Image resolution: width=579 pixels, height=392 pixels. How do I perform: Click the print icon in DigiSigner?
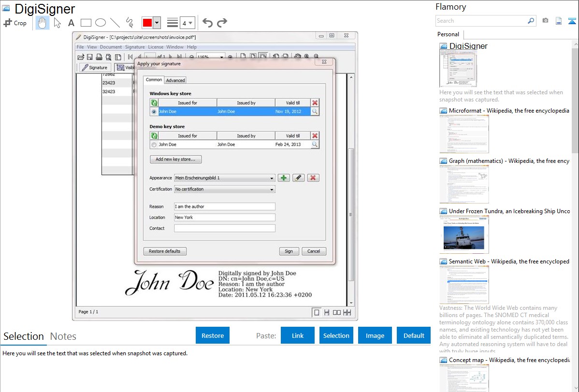[x=99, y=57]
